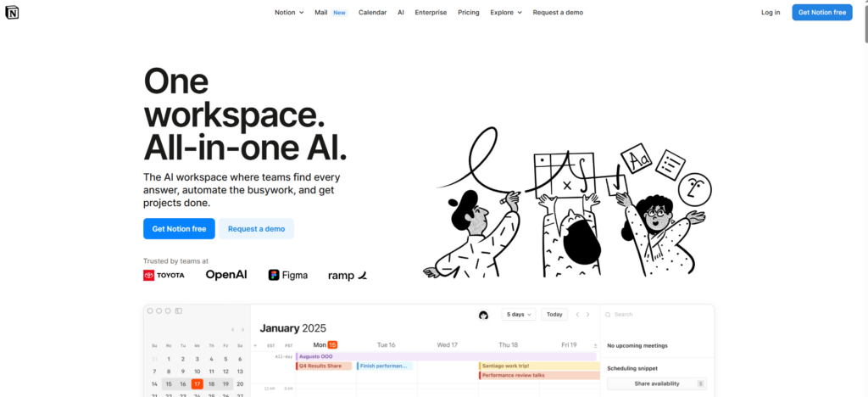Click the OpenAI logo

pos(226,275)
